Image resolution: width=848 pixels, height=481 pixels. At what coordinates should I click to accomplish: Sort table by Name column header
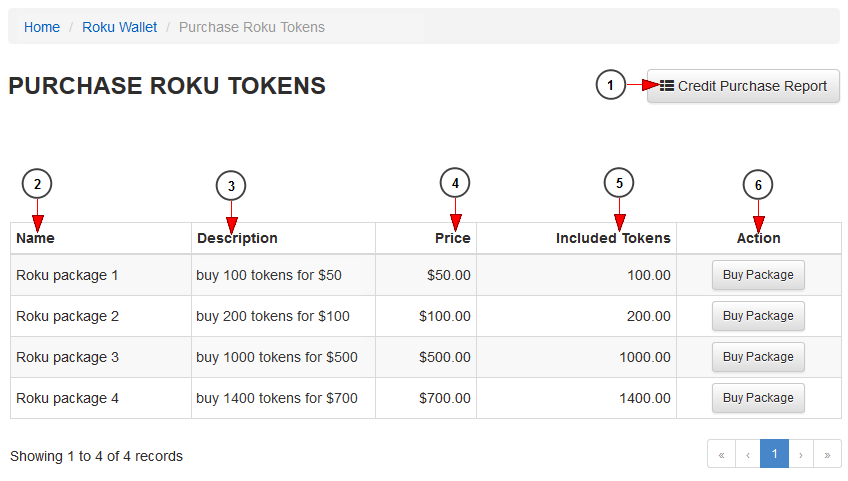point(36,238)
